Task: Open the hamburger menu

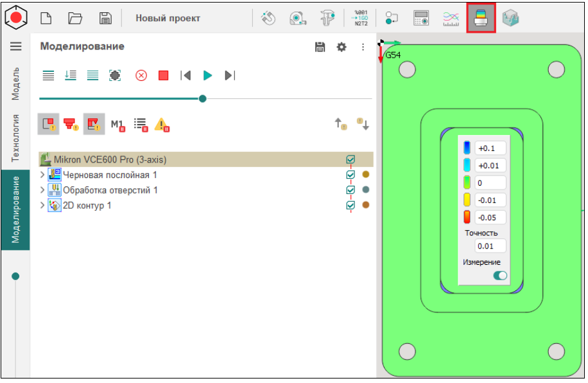Action: [15, 46]
